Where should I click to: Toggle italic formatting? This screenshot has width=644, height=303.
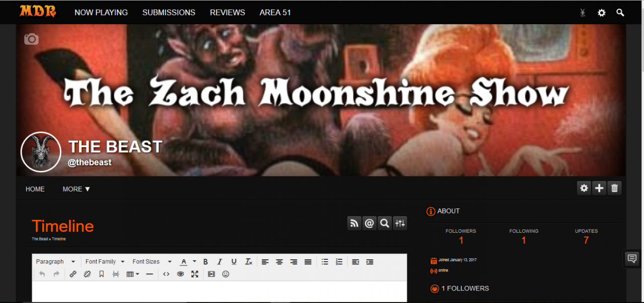(219, 262)
